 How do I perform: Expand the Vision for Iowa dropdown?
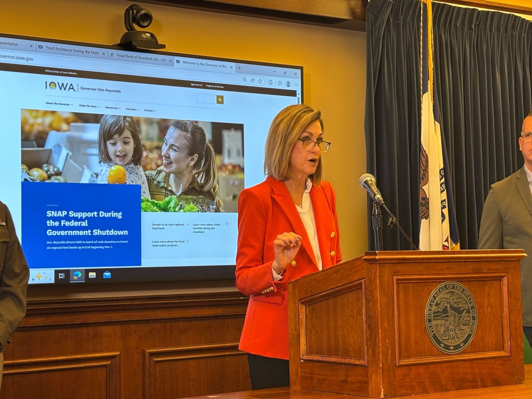pos(89,106)
